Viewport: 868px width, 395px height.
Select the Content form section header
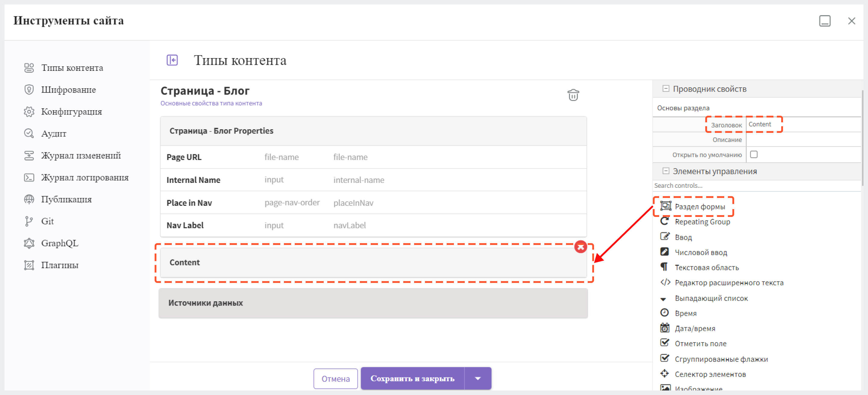tap(373, 262)
